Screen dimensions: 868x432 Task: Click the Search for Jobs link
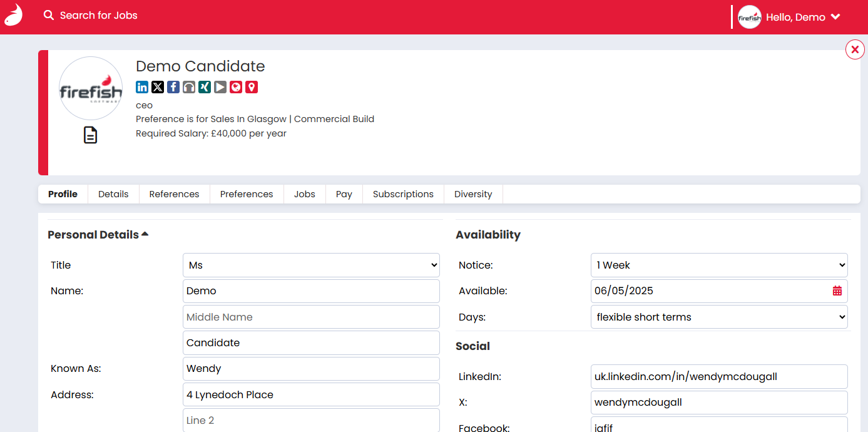91,15
